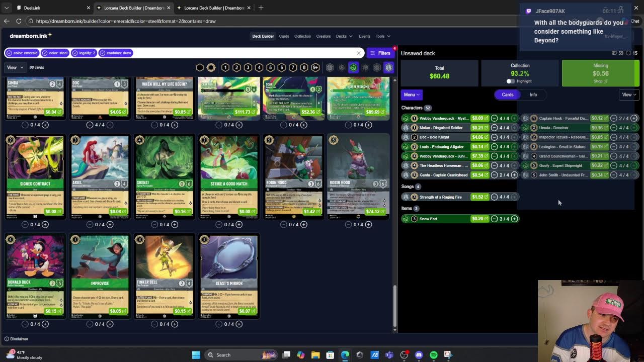Screen dimensions: 644x362
Task: Filter cards by ink cost 1
Action: [225, 67]
